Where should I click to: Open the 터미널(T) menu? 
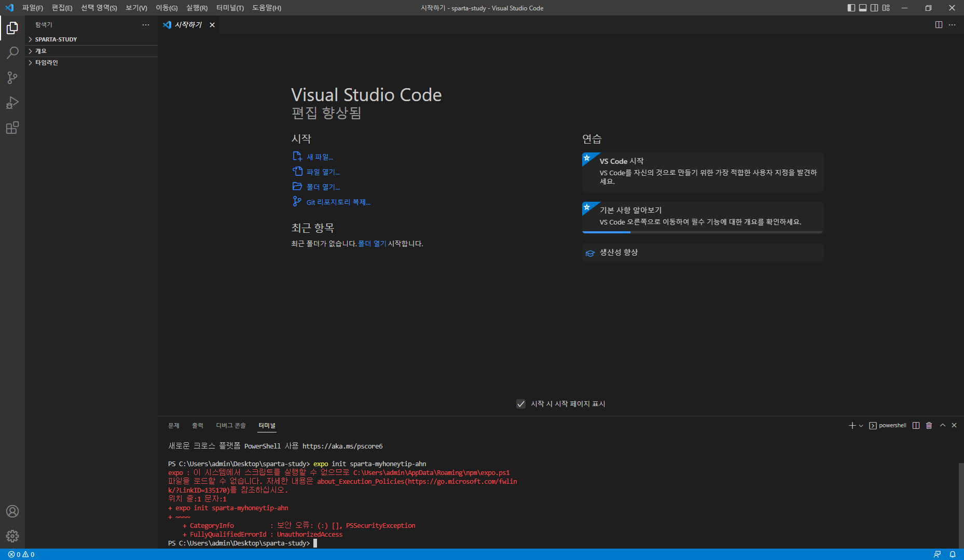pyautogui.click(x=230, y=8)
